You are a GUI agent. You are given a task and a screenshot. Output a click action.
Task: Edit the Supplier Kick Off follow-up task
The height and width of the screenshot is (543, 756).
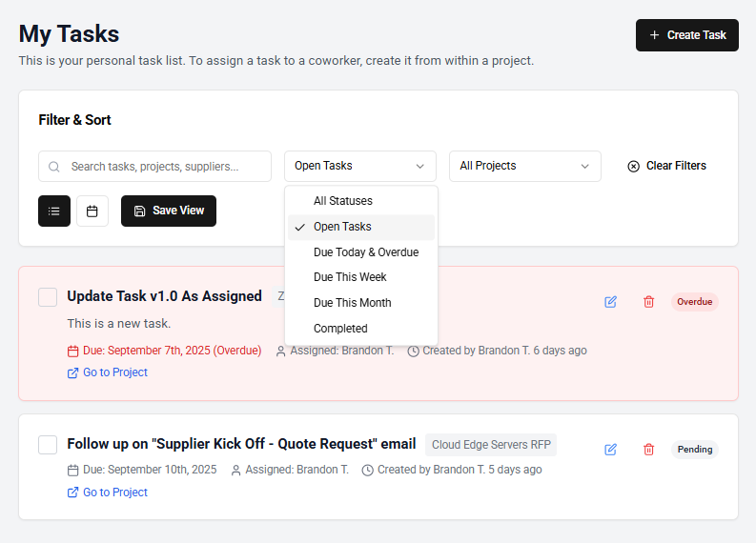click(610, 449)
